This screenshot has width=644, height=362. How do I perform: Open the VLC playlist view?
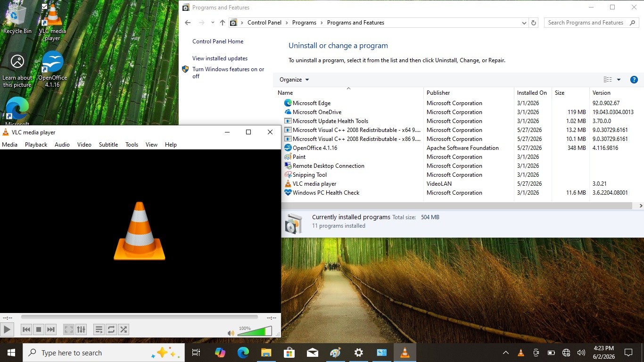(x=99, y=329)
